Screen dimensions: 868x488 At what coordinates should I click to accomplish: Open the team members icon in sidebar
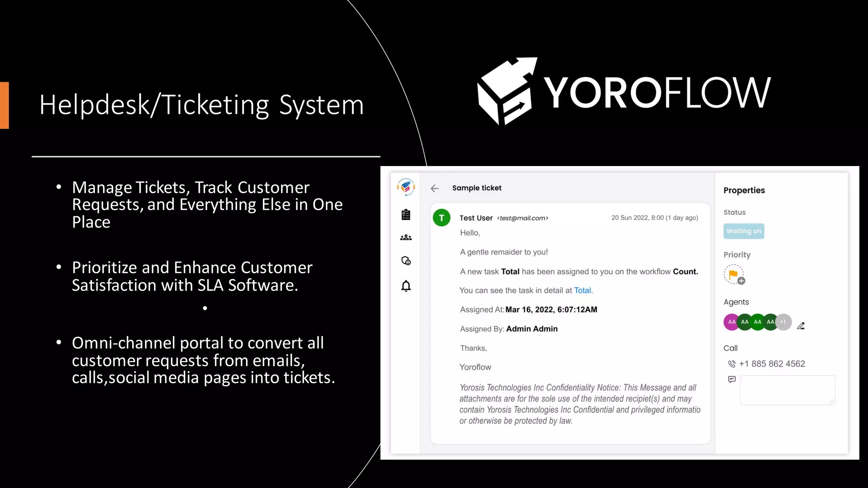406,238
